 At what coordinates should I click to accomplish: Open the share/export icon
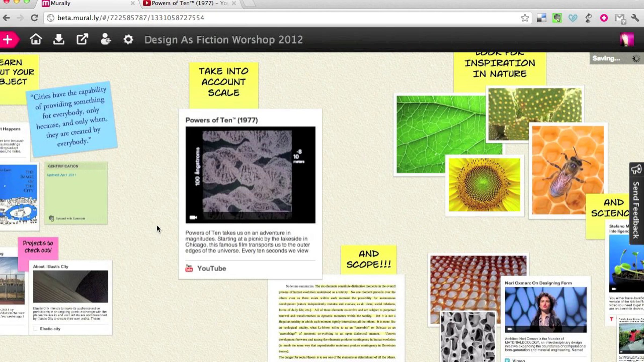pos(82,39)
